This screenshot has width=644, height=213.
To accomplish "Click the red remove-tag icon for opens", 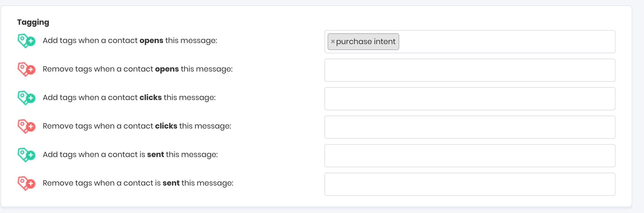I will pos(26,69).
